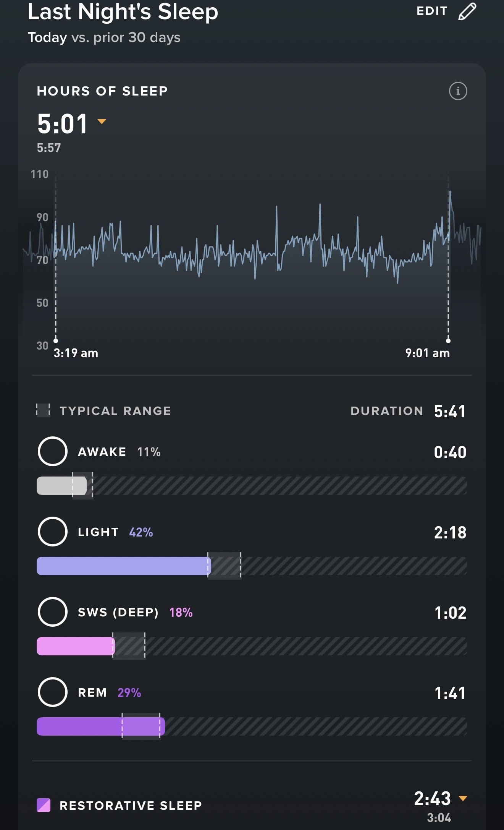Tap the Typical Range legend icon
Image resolution: width=504 pixels, height=830 pixels.
point(43,410)
